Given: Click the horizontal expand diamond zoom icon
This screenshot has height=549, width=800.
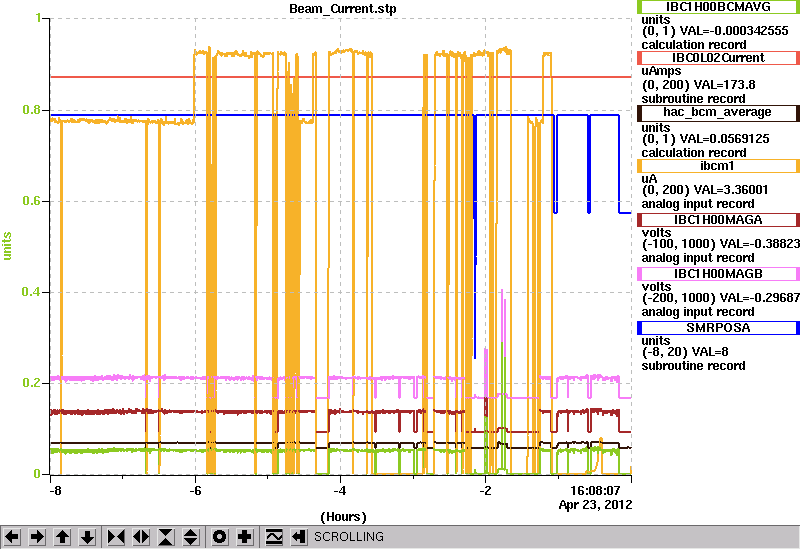Looking at the screenshot, I should click(141, 537).
